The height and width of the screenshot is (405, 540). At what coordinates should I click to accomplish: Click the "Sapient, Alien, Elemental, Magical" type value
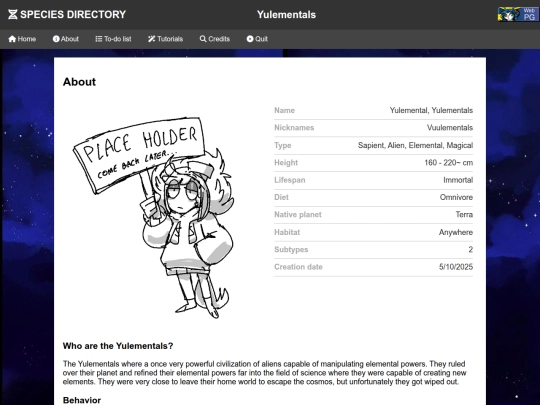click(x=415, y=145)
